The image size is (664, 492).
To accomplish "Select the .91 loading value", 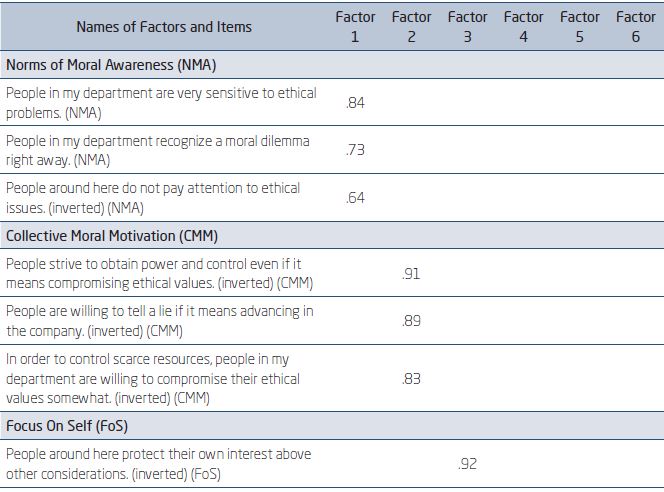I will (x=411, y=273).
